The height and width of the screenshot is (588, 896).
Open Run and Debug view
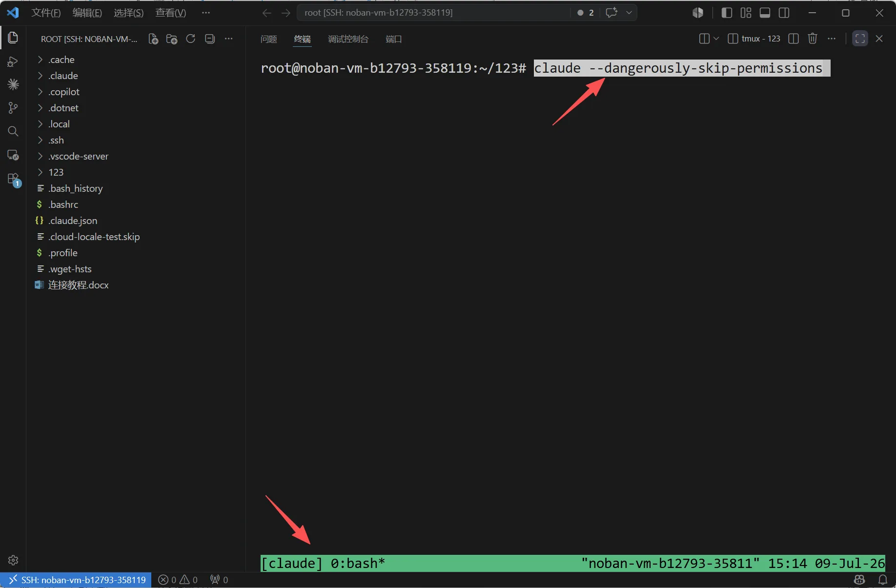pos(13,61)
